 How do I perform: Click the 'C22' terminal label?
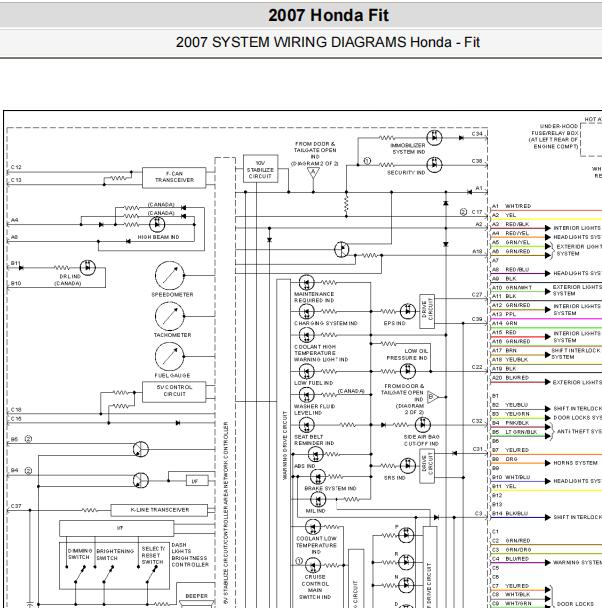click(477, 367)
